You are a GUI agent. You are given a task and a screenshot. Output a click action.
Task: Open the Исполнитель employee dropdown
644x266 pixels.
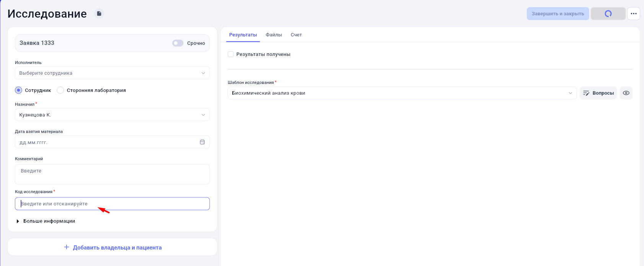[x=112, y=73]
